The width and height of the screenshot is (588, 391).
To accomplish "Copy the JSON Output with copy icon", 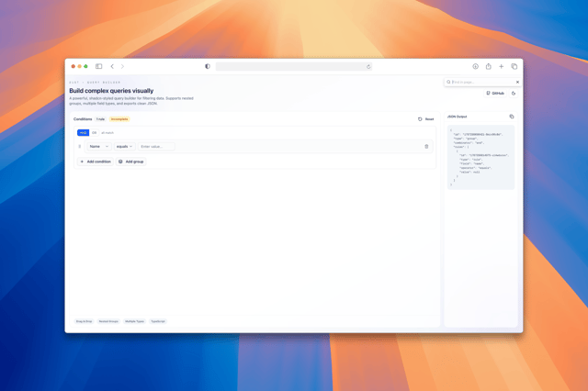I will point(512,117).
